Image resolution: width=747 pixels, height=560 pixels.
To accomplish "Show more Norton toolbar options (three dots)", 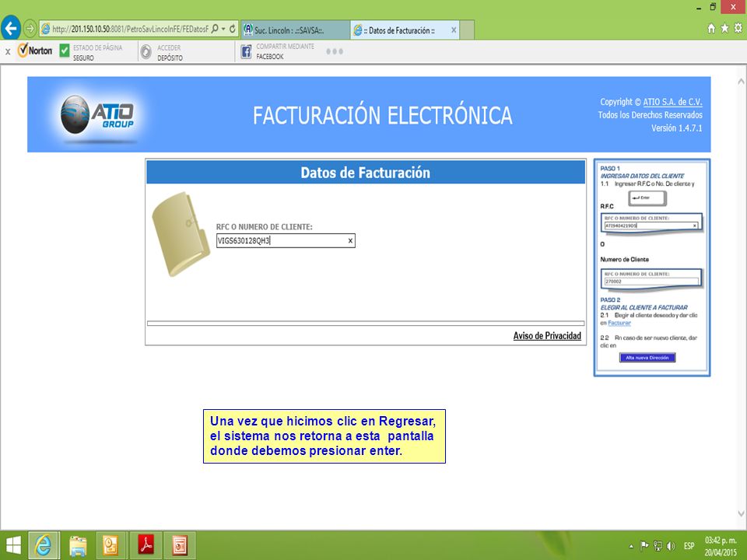I will coord(335,51).
